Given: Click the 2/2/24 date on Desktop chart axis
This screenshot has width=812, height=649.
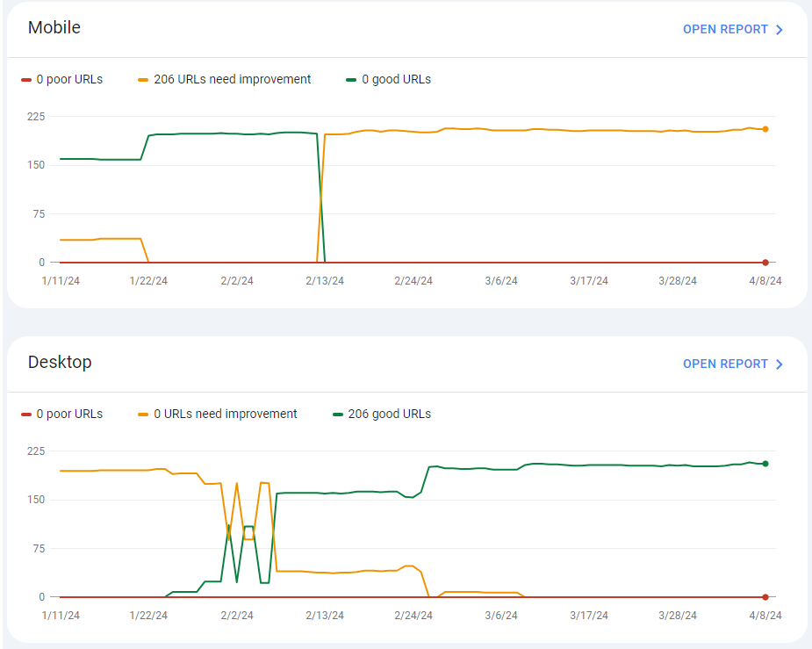Looking at the screenshot, I should tap(237, 616).
